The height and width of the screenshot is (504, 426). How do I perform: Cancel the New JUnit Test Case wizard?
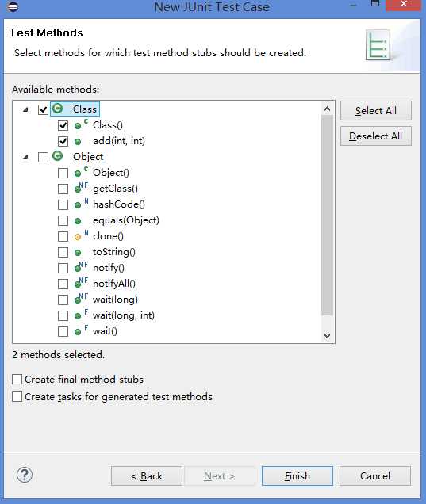[x=375, y=476]
